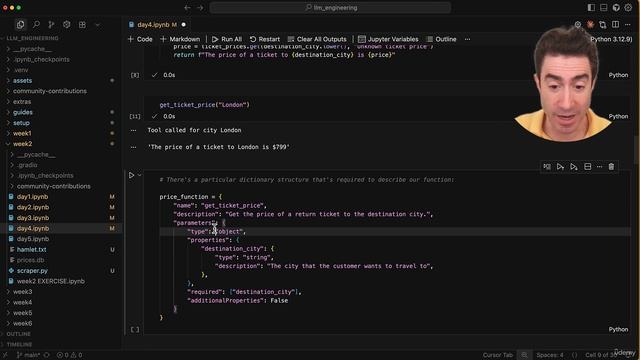
Task: Expand the TIMELINE section
Action: [19, 344]
